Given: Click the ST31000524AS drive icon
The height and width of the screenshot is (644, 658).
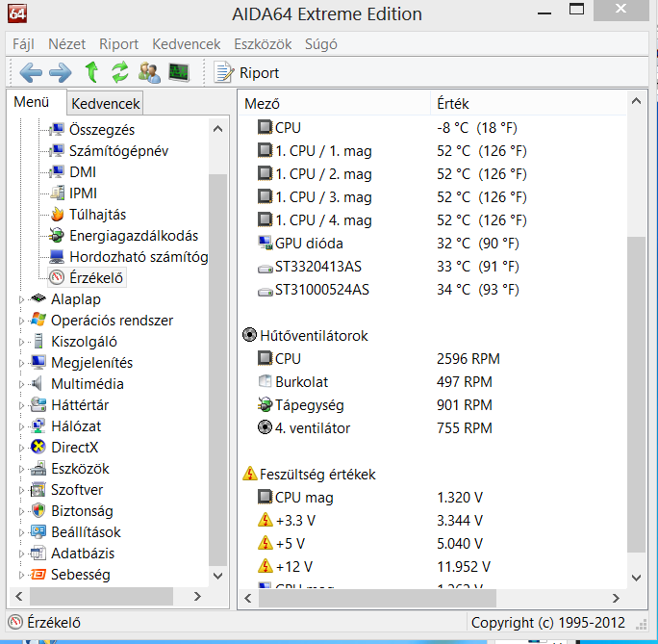Looking at the screenshot, I should coord(265,291).
